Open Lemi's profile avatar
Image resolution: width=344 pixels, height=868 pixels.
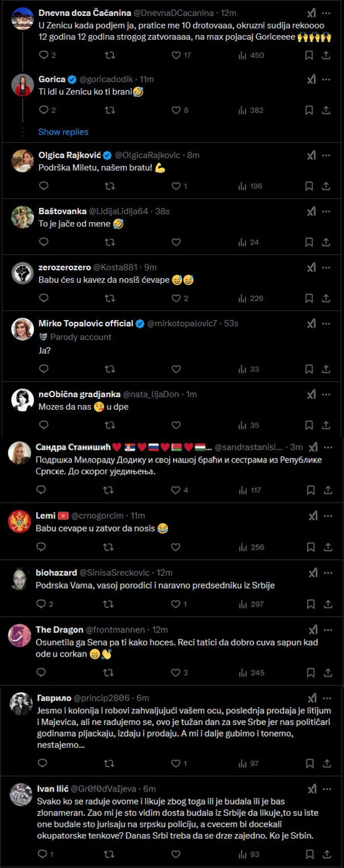(19, 521)
